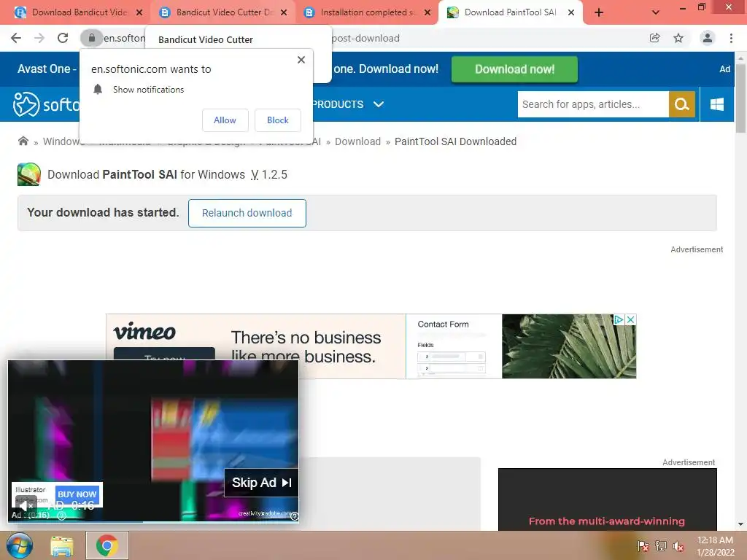Expand the PRODUCTS menu
Image resolution: width=747 pixels, height=560 pixels.
click(348, 104)
